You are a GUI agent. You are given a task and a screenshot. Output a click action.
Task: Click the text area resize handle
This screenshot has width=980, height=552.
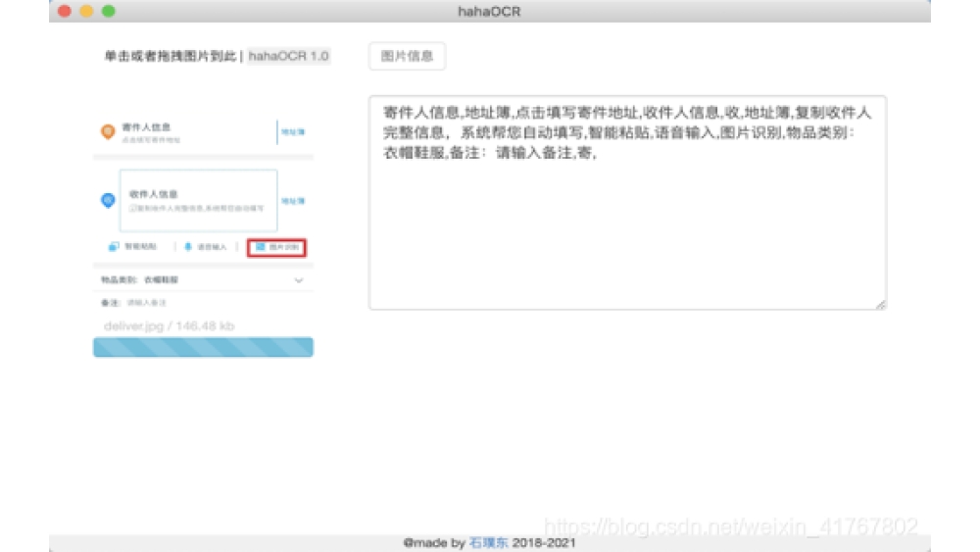click(880, 305)
